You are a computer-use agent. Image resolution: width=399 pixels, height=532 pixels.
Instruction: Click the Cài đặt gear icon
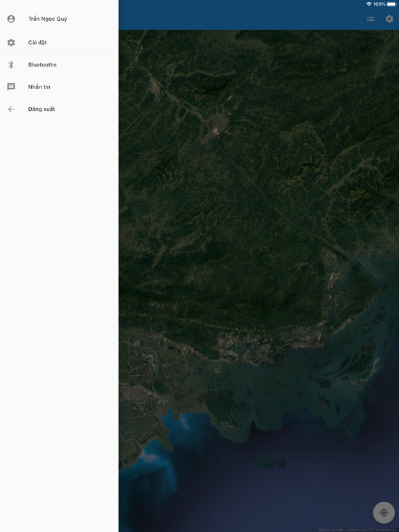11,42
